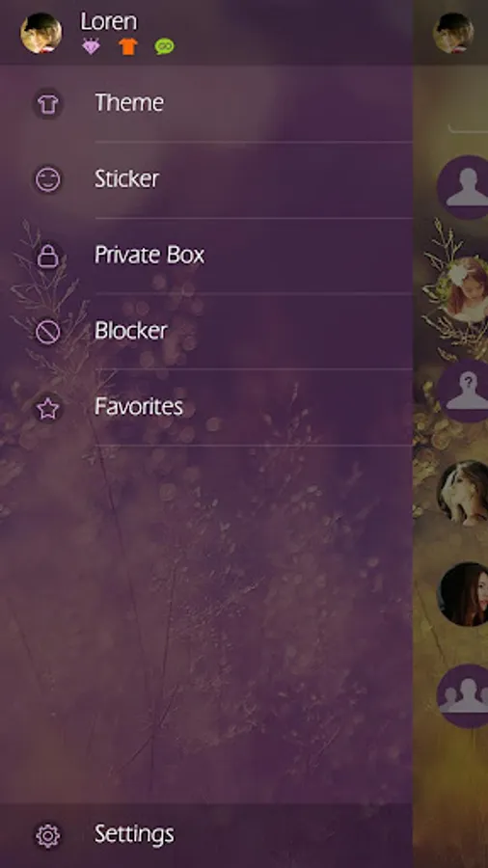The image size is (488, 868).
Task: Open the Sticker menu entry
Action: (206, 180)
